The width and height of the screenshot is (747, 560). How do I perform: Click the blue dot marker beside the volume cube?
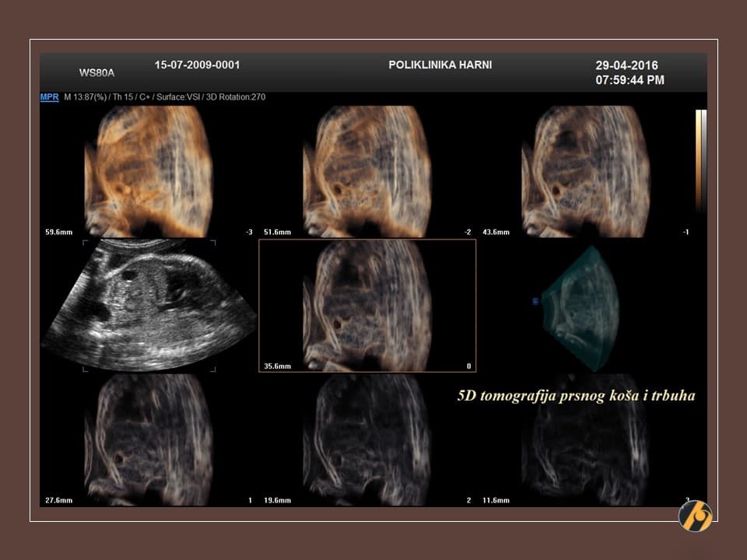click(535, 300)
